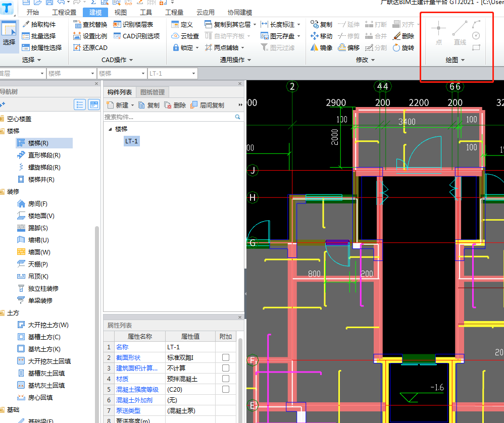Image resolution: width=504 pixels, height=423 pixels.
Task: Click the 分割 split tool
Action: tap(376, 47)
